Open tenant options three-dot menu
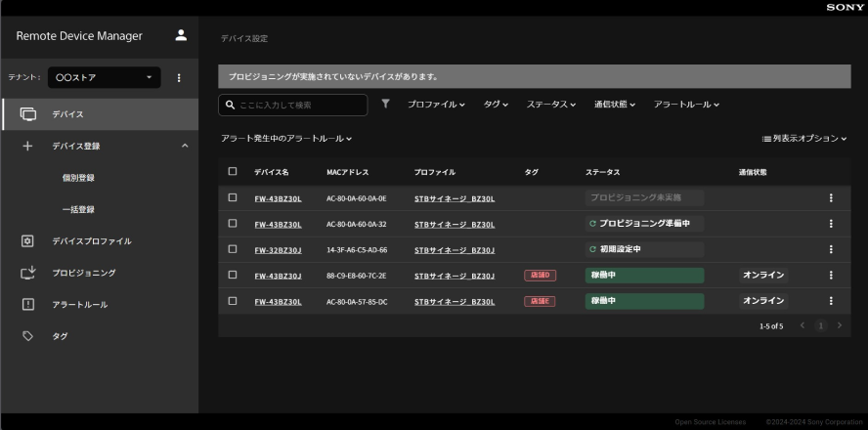This screenshot has height=430, width=868. pyautogui.click(x=179, y=77)
